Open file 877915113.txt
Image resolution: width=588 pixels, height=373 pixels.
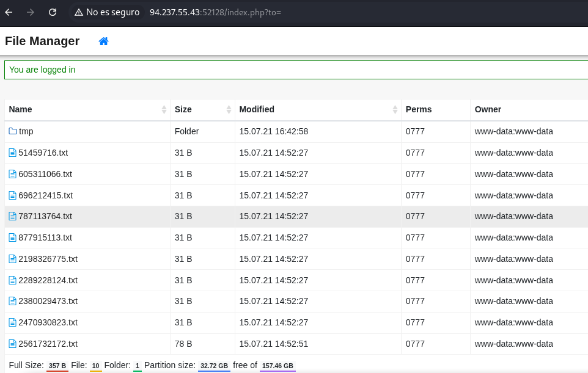click(x=45, y=237)
